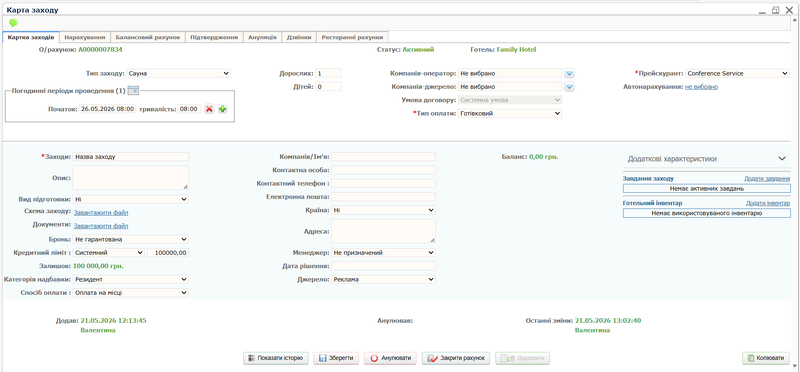Close the Карта заходу window

(789, 10)
